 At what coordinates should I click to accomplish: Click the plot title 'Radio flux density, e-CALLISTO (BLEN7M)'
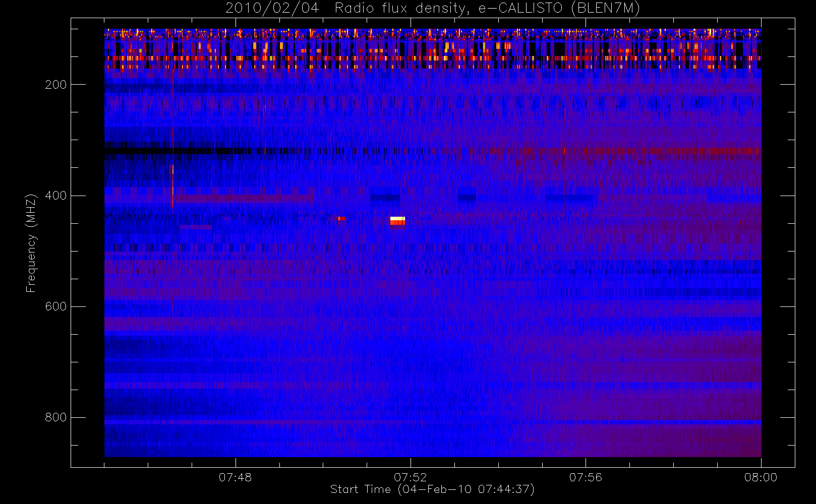(x=487, y=9)
